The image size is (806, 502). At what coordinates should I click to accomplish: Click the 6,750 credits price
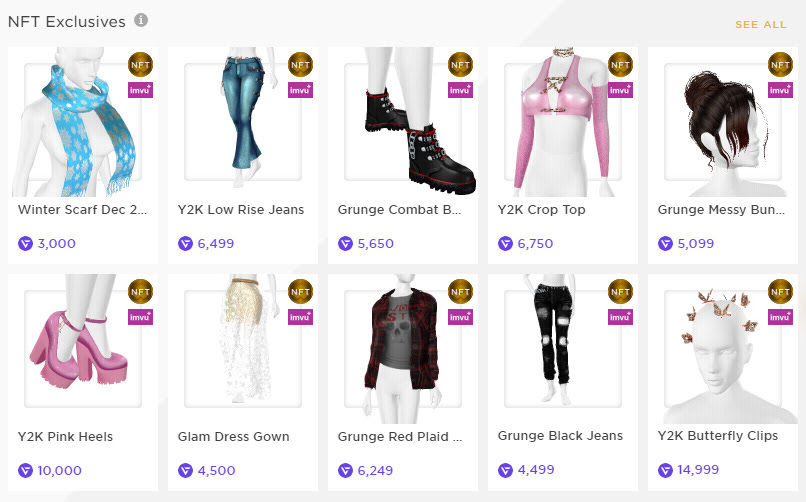(x=535, y=244)
